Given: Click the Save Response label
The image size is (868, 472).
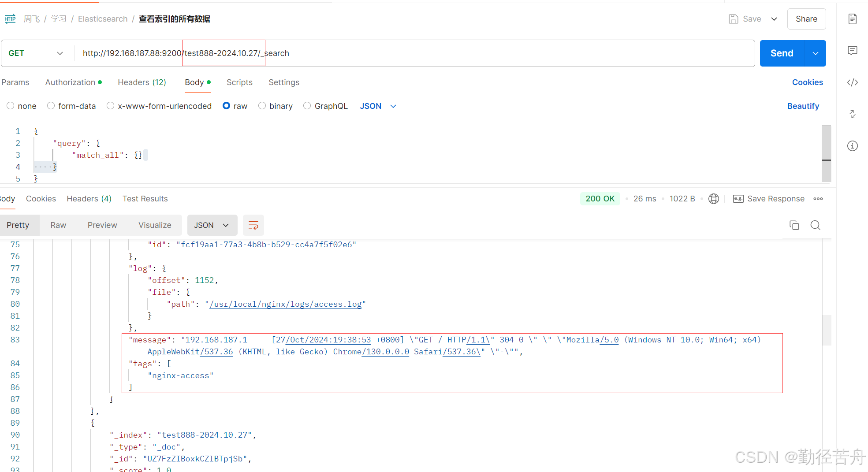Looking at the screenshot, I should click(776, 199).
